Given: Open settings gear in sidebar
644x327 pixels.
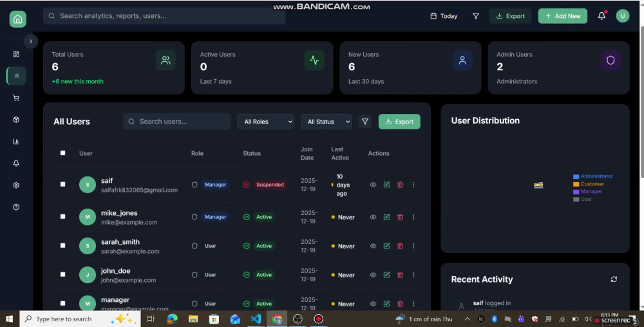Looking at the screenshot, I should [16, 185].
